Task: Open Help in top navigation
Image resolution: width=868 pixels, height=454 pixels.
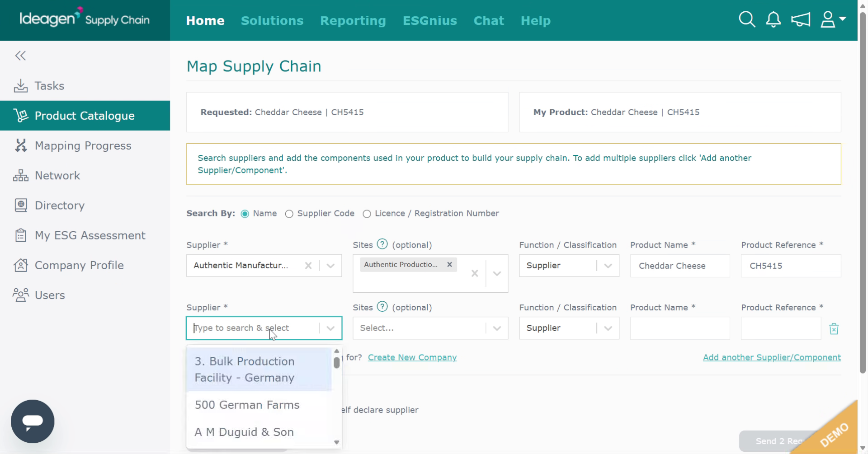Action: 536,20
